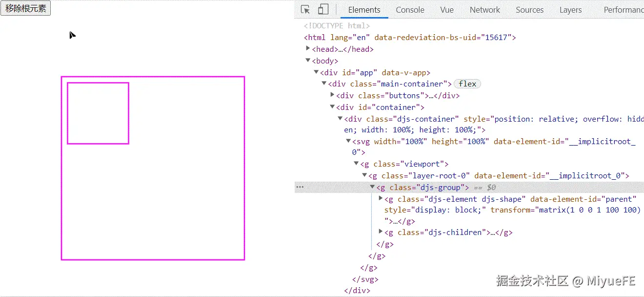The image size is (644, 297).
Task: Collapse the layer-root-0 group node
Action: click(x=364, y=175)
